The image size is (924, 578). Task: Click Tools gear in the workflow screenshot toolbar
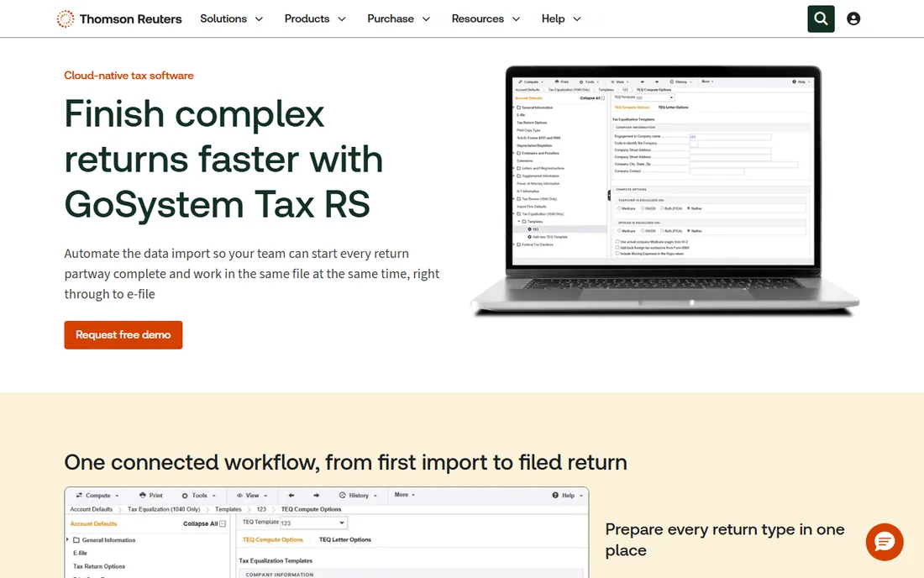[185, 496]
